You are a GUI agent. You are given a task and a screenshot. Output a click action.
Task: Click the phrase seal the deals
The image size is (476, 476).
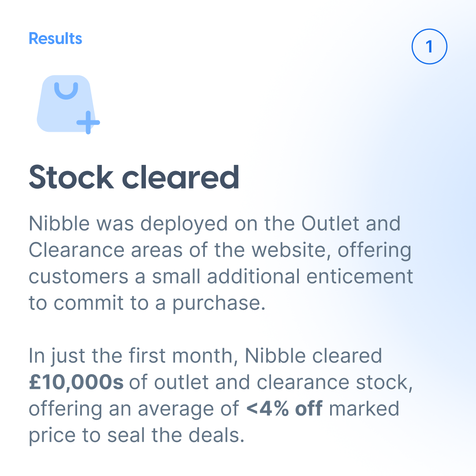pyautogui.click(x=176, y=435)
